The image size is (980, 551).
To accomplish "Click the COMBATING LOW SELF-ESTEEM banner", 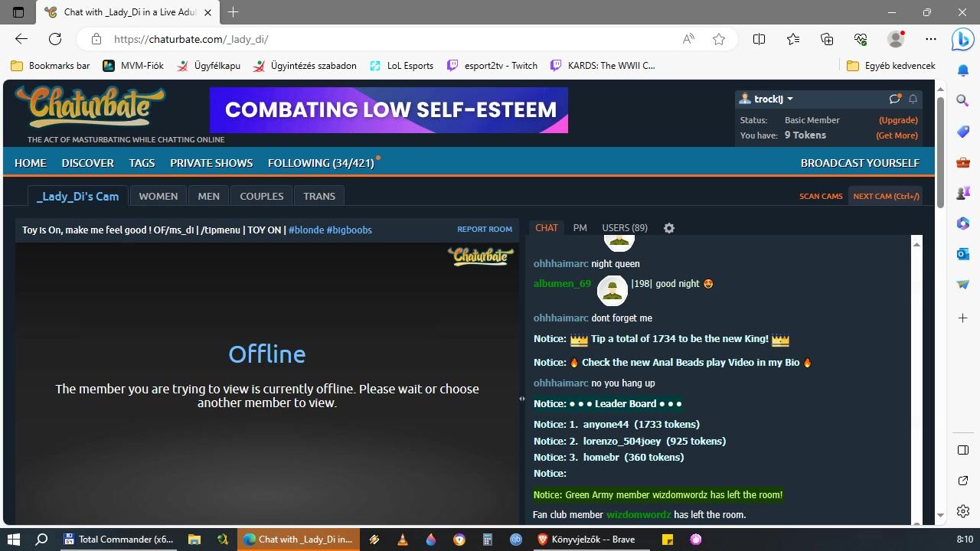I will (x=389, y=110).
